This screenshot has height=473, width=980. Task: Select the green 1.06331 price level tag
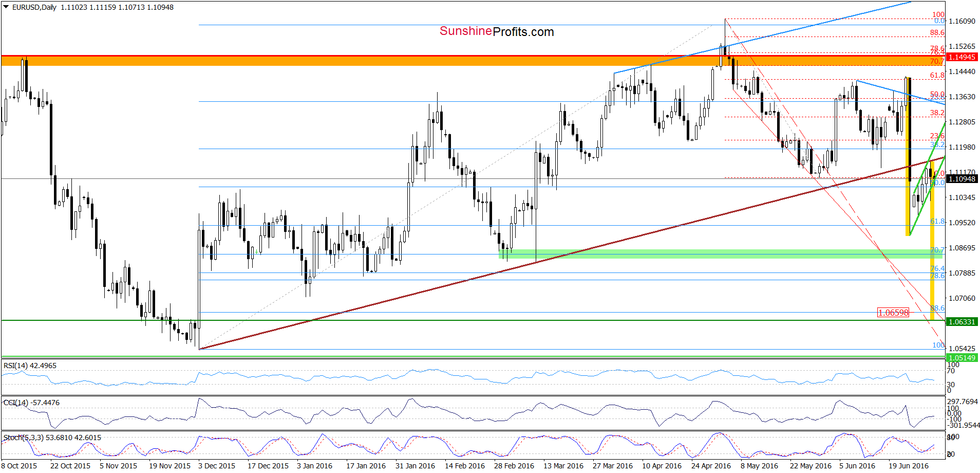coord(962,322)
